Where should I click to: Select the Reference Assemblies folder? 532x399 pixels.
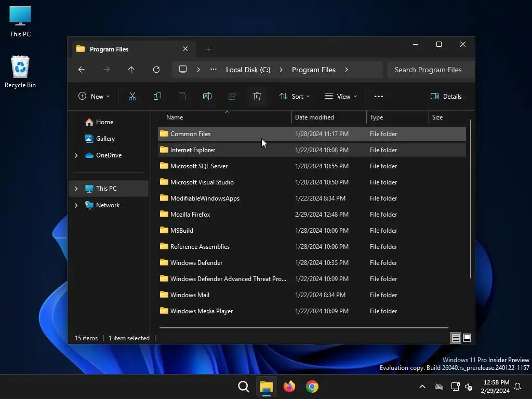[312, 247]
